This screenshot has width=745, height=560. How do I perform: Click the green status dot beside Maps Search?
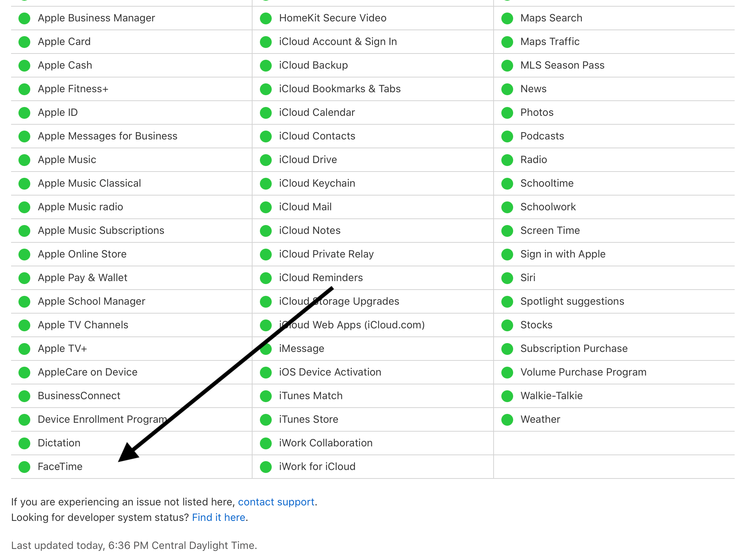(507, 18)
